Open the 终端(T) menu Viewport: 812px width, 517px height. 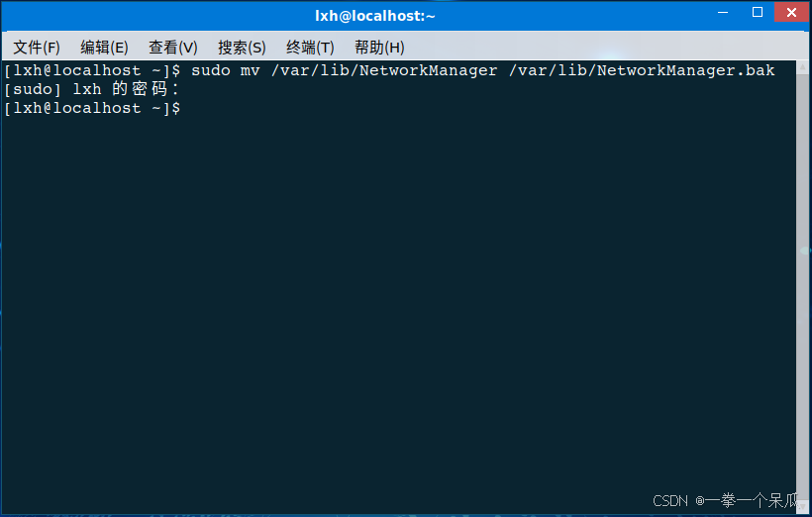coord(310,48)
